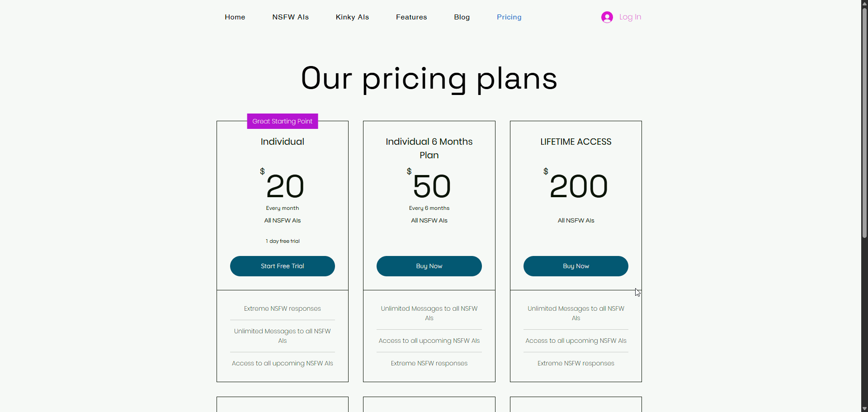
Task: Click the Great Starting Point badge
Action: point(282,121)
